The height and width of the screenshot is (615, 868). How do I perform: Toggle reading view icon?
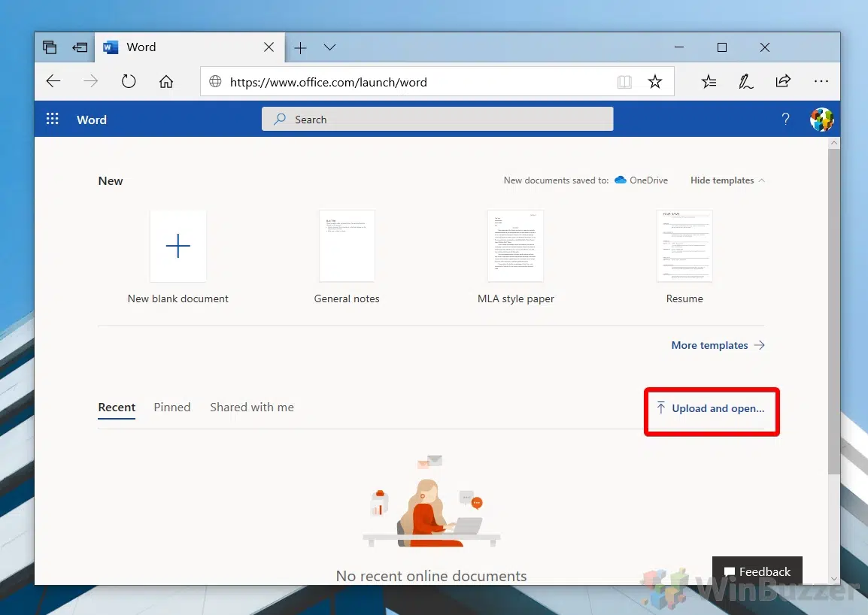tap(624, 82)
